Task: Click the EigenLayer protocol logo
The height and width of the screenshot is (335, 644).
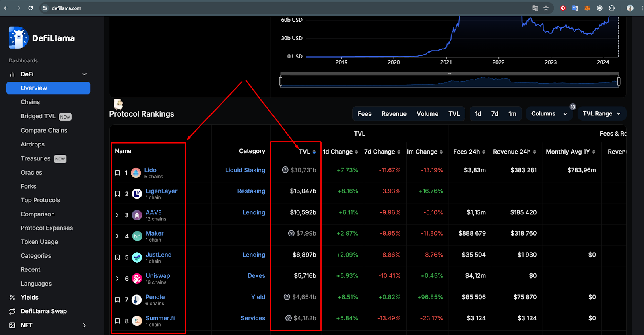Action: [137, 194]
